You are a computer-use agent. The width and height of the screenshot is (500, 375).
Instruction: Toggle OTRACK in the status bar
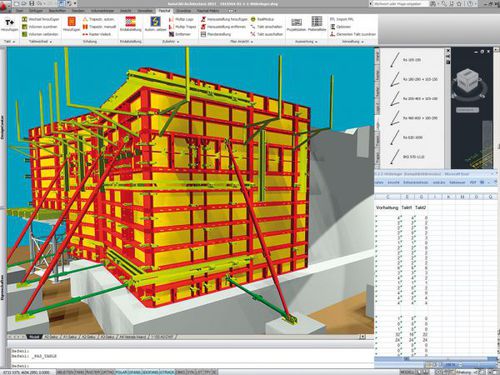167,372
